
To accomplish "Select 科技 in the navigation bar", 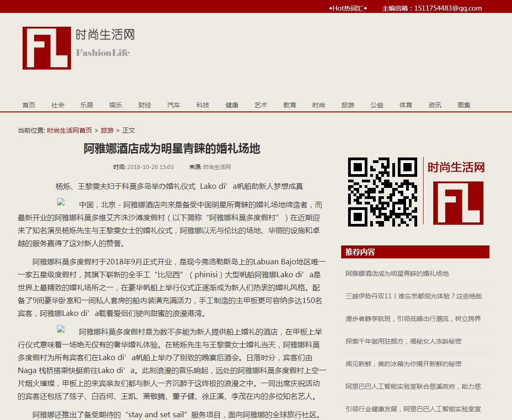I will pyautogui.click(x=203, y=105).
